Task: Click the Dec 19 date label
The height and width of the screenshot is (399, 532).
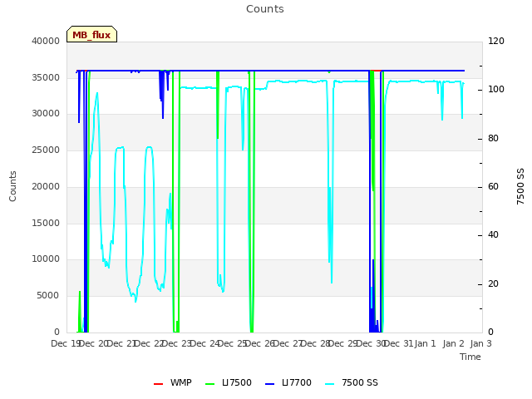Action: (x=66, y=343)
